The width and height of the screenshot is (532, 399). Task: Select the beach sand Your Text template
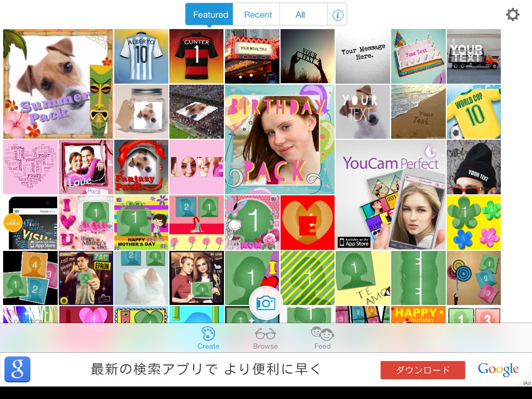[418, 112]
